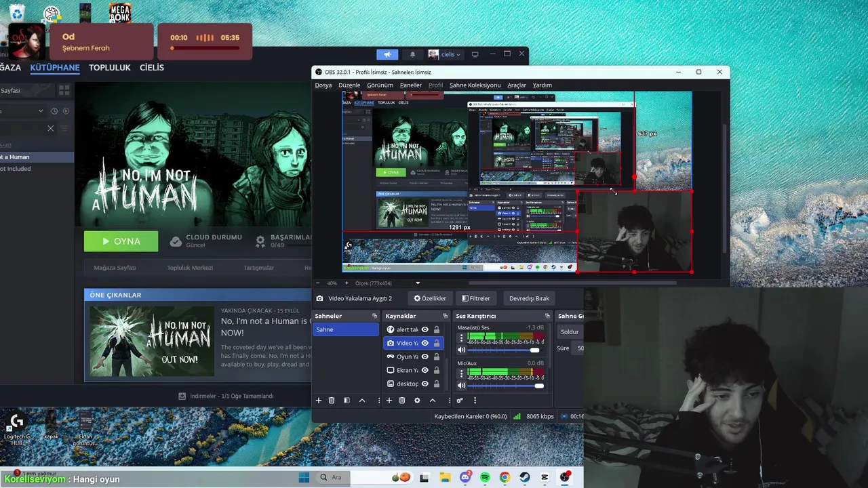The image size is (868, 488).
Task: Remove selected source with Kaynaklar trash icon
Action: pyautogui.click(x=402, y=401)
